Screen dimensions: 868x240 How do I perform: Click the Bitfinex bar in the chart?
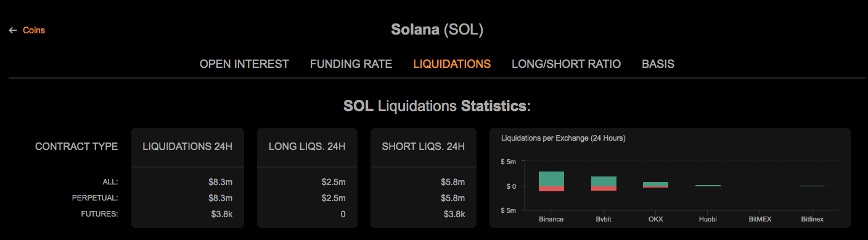click(812, 186)
